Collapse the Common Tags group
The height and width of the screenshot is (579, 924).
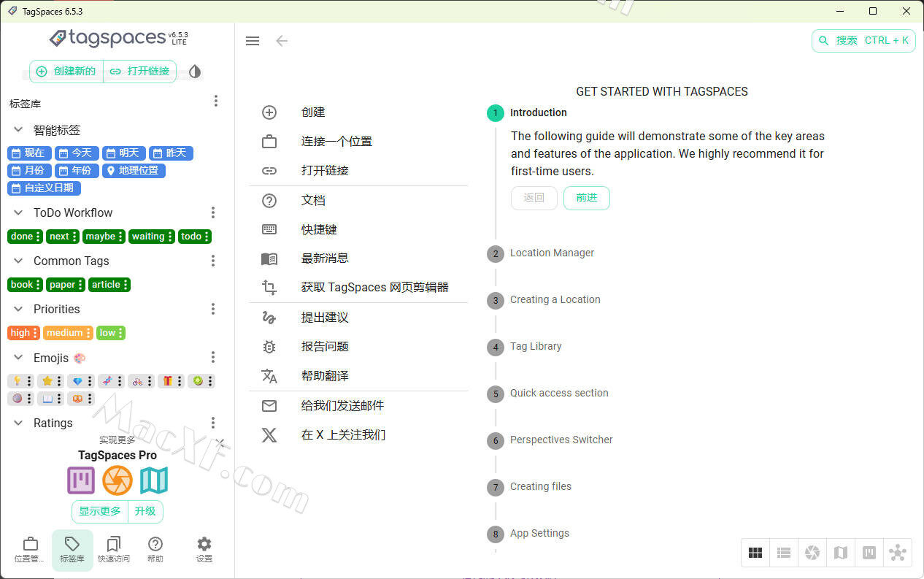tap(18, 261)
